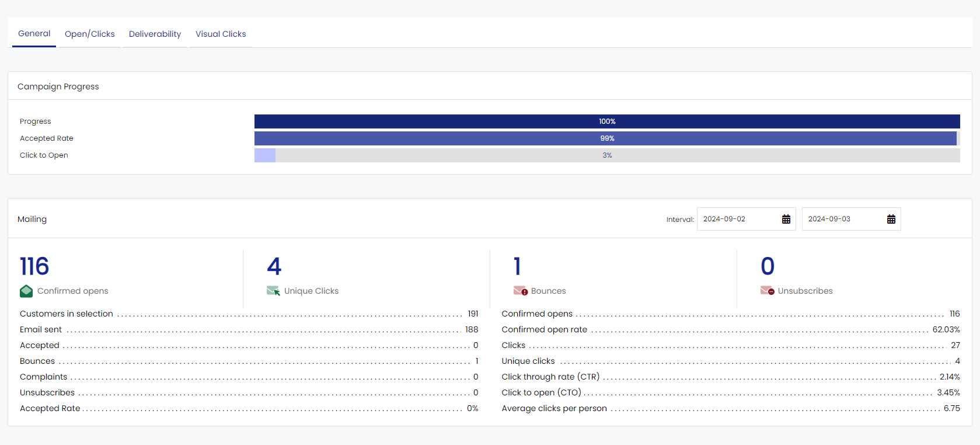
Task: Go to the Visual Clicks tab
Action: [221, 34]
